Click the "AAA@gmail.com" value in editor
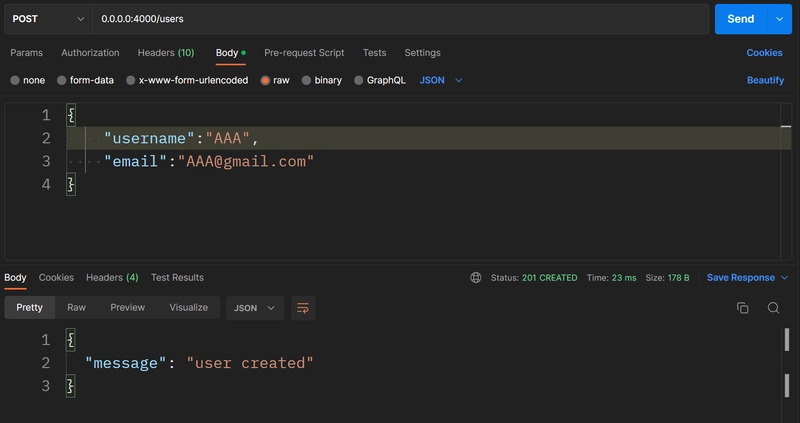The height and width of the screenshot is (423, 800). pyautogui.click(x=246, y=161)
